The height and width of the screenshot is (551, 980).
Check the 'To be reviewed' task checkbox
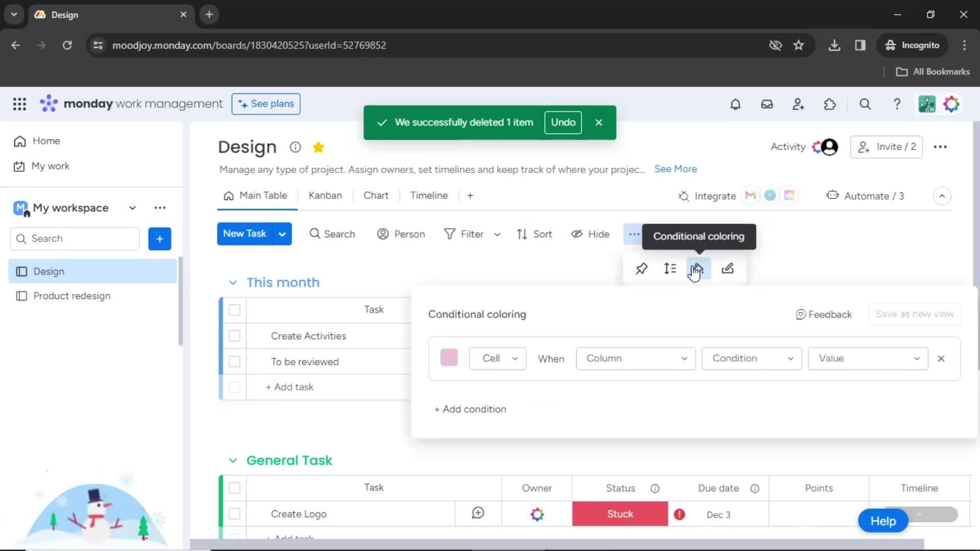coord(235,361)
